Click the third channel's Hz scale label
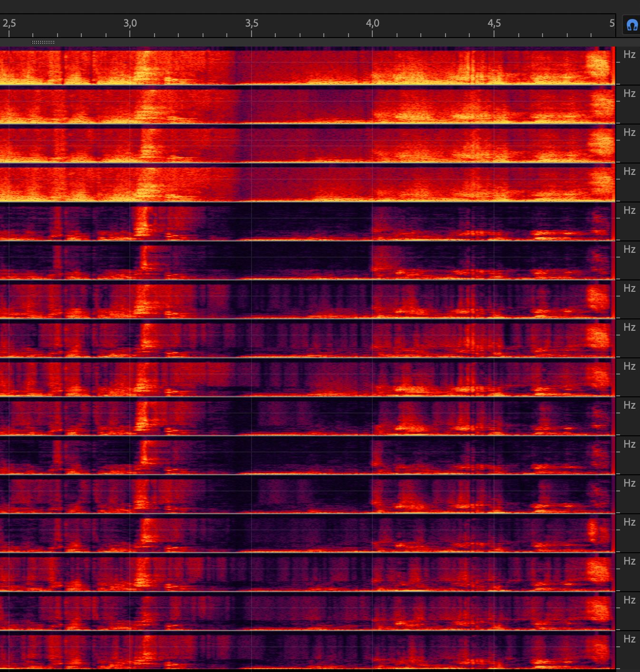The image size is (640, 672). tap(629, 133)
